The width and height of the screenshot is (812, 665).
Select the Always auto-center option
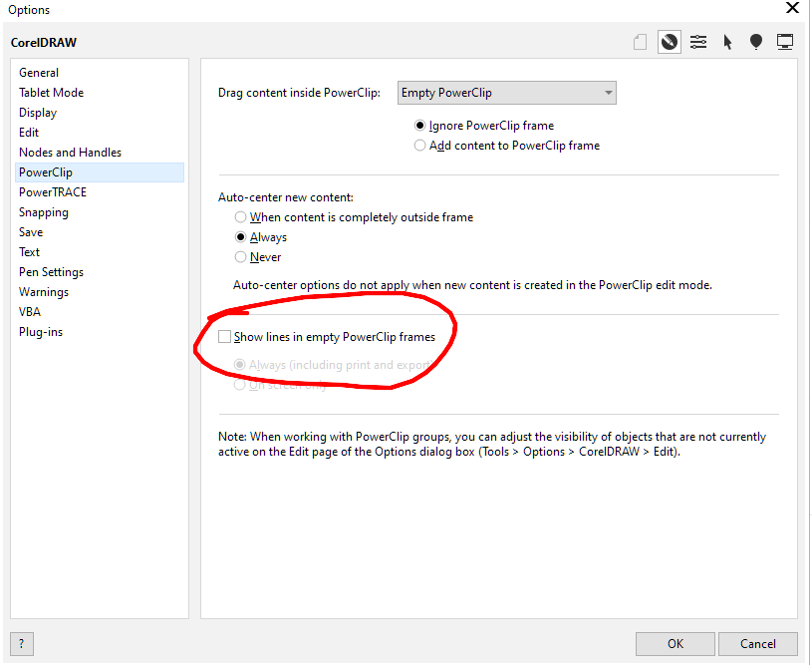[261, 237]
